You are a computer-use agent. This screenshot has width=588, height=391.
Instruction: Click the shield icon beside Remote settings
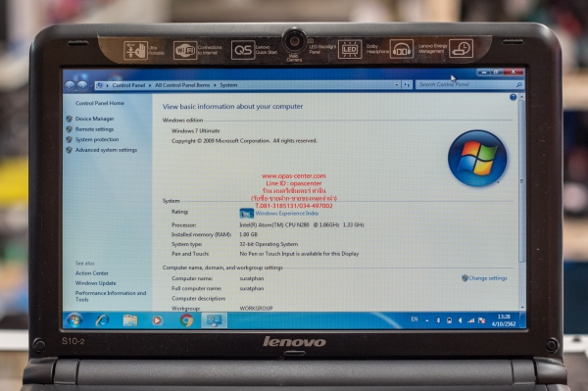(x=69, y=129)
